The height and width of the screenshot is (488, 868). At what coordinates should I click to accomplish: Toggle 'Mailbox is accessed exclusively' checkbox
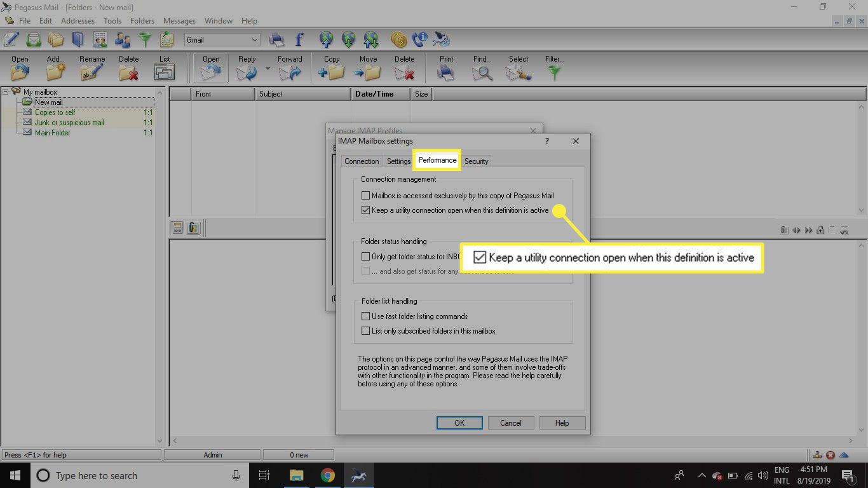[365, 196]
